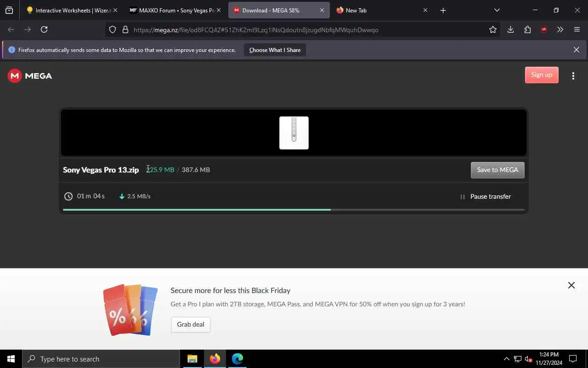
Task: Open Firefox View recent browsing icon
Action: pyautogui.click(x=9, y=10)
